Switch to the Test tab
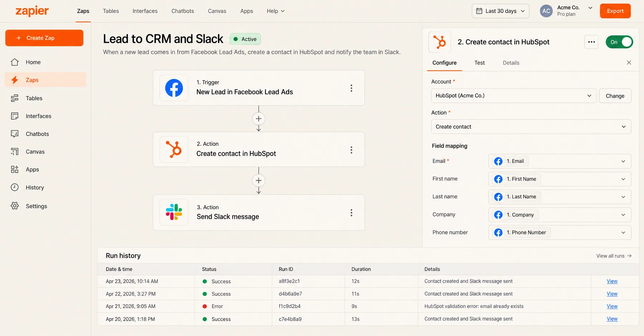This screenshot has height=336, width=644. (479, 63)
